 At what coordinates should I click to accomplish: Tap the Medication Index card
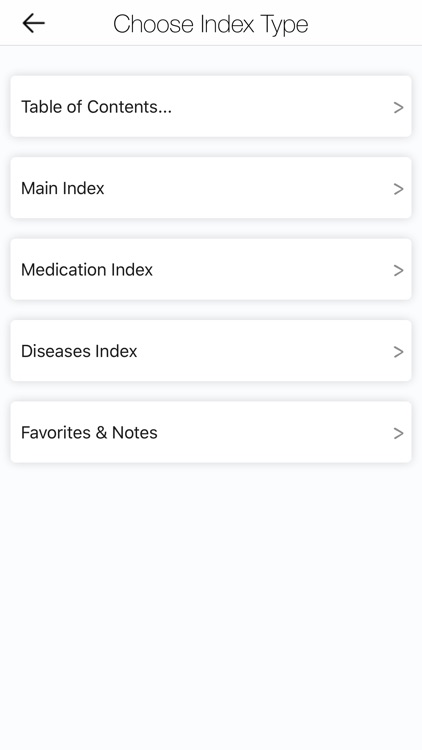click(211, 269)
